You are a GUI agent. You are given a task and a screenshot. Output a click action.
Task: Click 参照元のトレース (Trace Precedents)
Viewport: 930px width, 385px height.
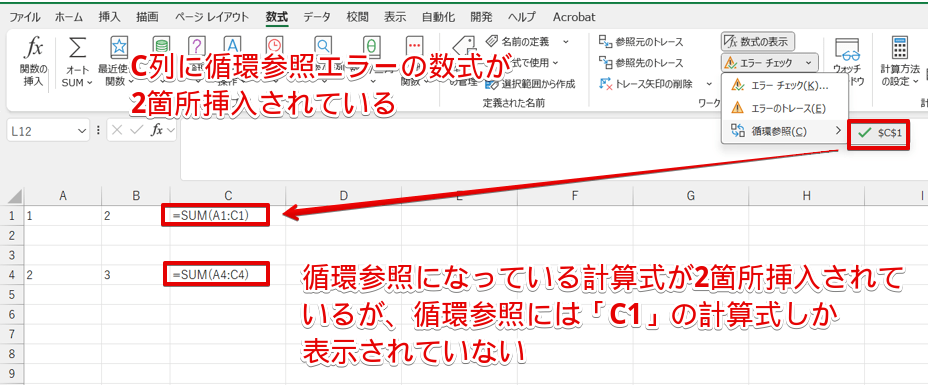coord(641,42)
